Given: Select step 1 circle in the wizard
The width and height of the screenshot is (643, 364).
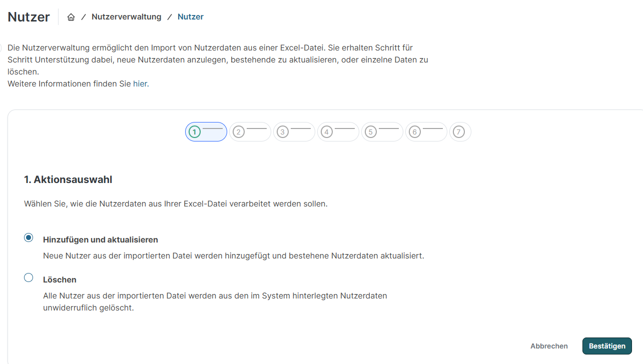Looking at the screenshot, I should [195, 132].
